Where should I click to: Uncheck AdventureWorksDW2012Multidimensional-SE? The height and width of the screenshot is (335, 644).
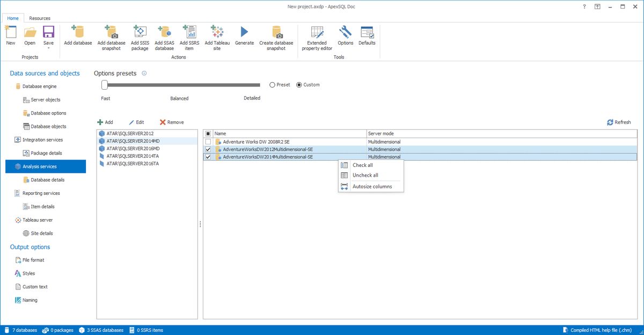click(209, 149)
